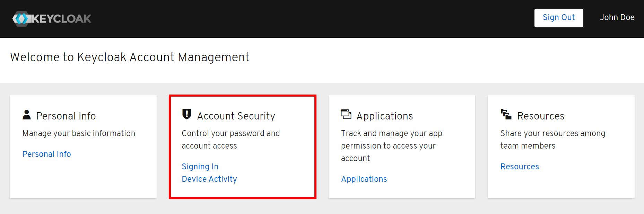Viewport: 644px width, 214px height.
Task: Open the blue Personal Info link
Action: pos(47,154)
